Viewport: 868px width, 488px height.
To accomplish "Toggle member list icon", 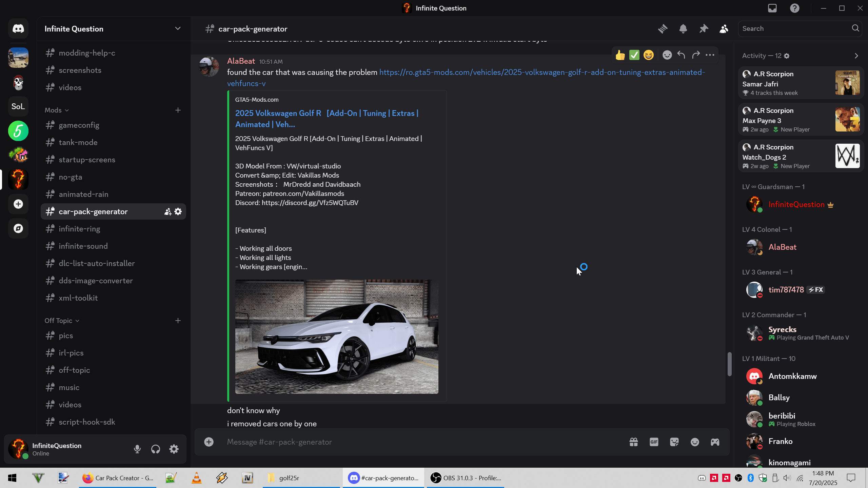I will point(724,29).
